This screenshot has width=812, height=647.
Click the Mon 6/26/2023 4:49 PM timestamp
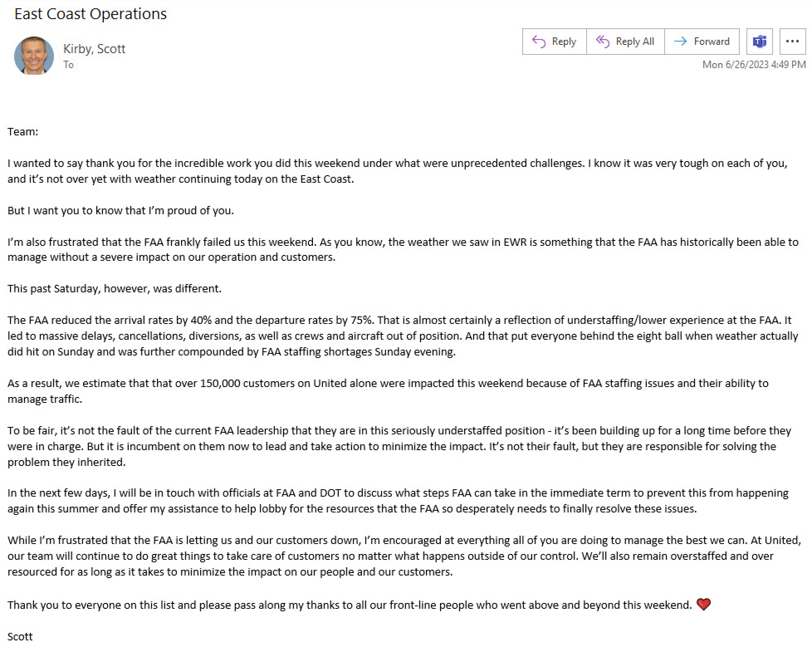[x=753, y=65]
